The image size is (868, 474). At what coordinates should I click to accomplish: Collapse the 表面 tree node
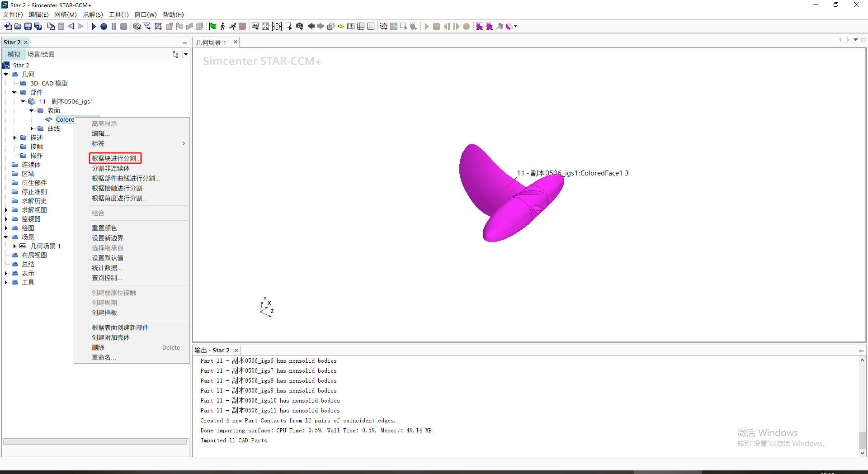pyautogui.click(x=32, y=110)
